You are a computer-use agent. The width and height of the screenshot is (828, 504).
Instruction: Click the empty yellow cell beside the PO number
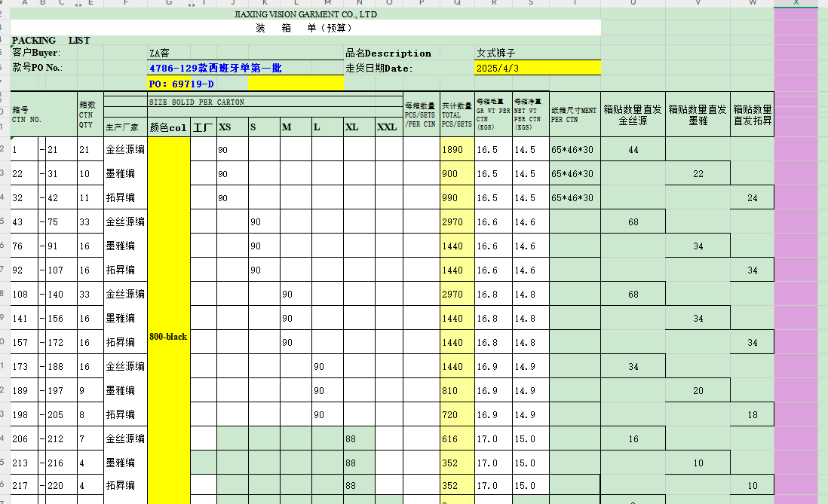click(x=295, y=84)
